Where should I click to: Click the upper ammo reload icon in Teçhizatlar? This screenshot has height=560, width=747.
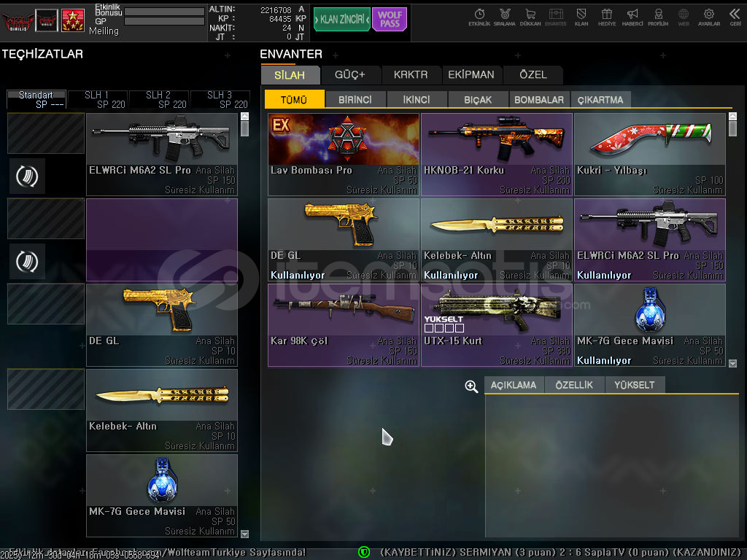pyautogui.click(x=27, y=176)
